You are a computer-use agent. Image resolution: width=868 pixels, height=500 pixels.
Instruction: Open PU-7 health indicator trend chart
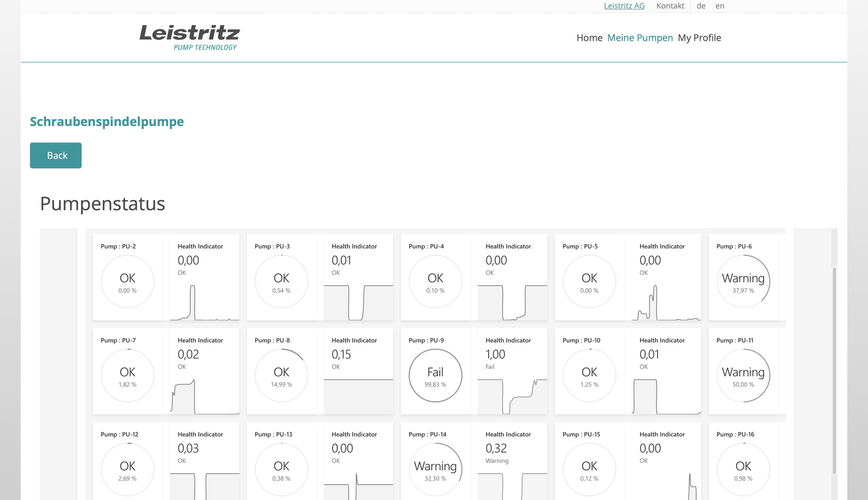pos(204,396)
